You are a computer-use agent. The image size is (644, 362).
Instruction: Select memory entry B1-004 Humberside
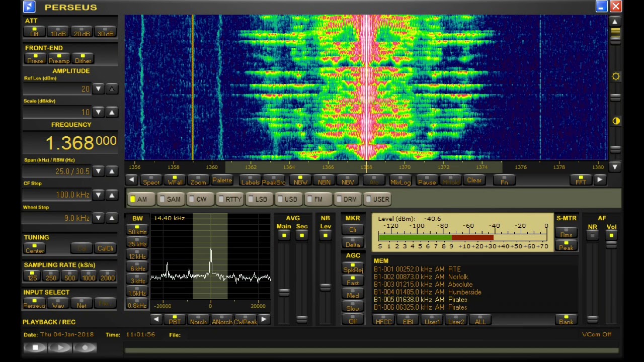(428, 292)
